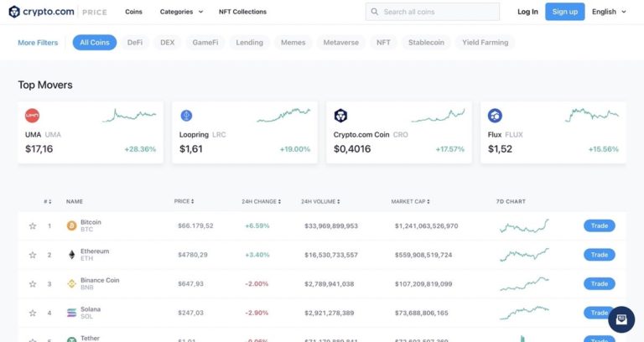This screenshot has width=644, height=342.
Task: Click the Ethereum name text
Action: 95,251
